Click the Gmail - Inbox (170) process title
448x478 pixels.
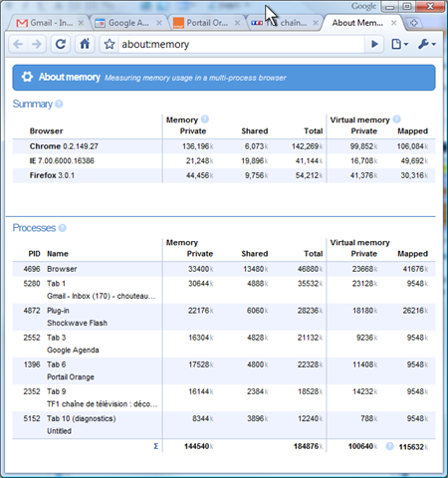[102, 296]
